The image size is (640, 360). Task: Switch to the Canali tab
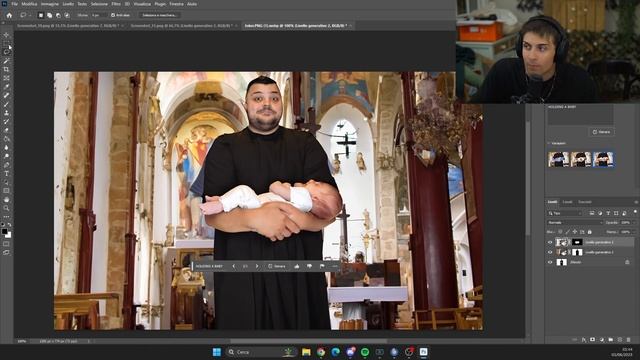(567, 202)
